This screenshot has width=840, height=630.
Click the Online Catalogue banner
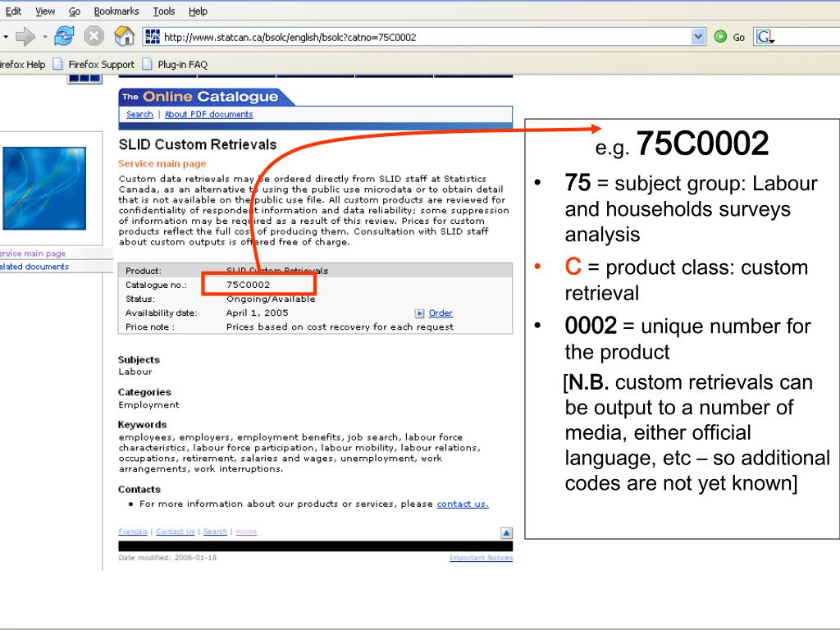point(206,97)
